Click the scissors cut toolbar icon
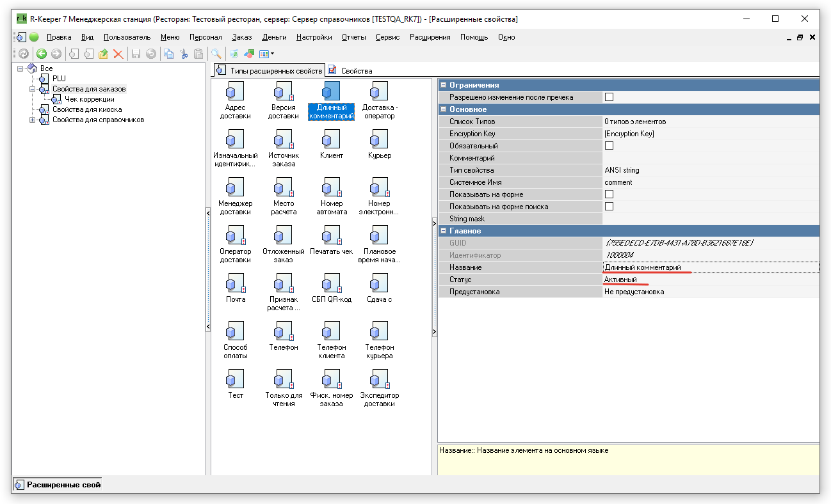 click(x=184, y=54)
